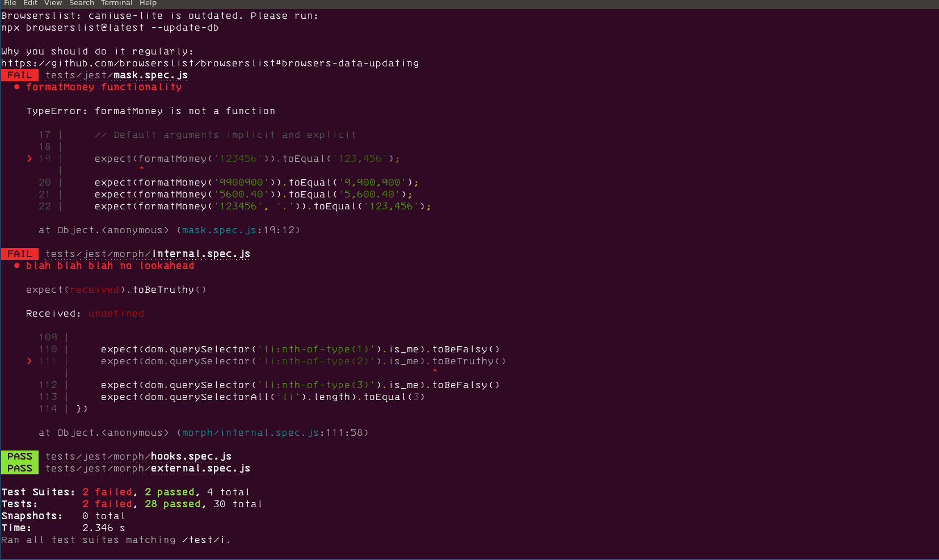Open the Terminal menu
This screenshot has height=560, width=939.
116,3
